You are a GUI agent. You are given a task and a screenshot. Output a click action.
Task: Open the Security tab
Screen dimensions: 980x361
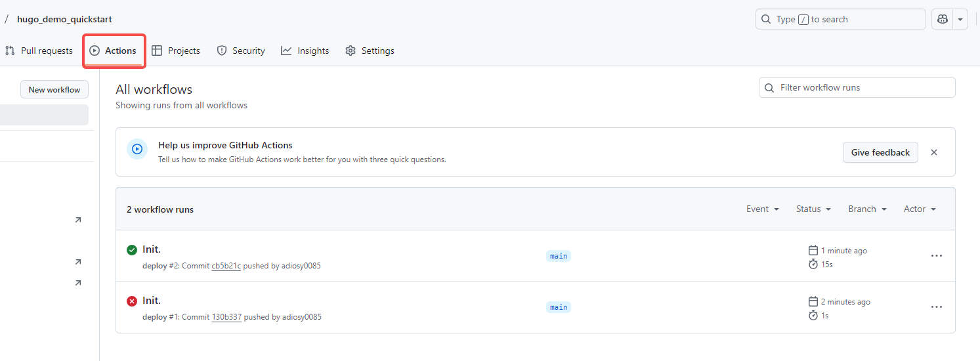pos(241,51)
